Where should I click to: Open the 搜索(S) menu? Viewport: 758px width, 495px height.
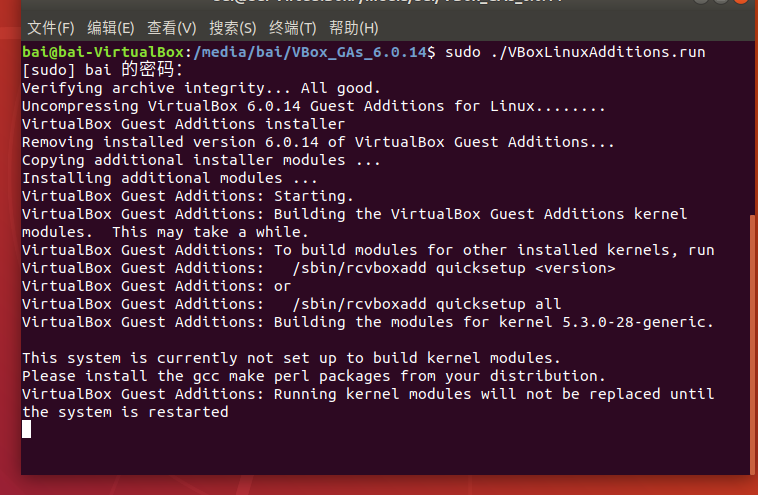coord(233,28)
